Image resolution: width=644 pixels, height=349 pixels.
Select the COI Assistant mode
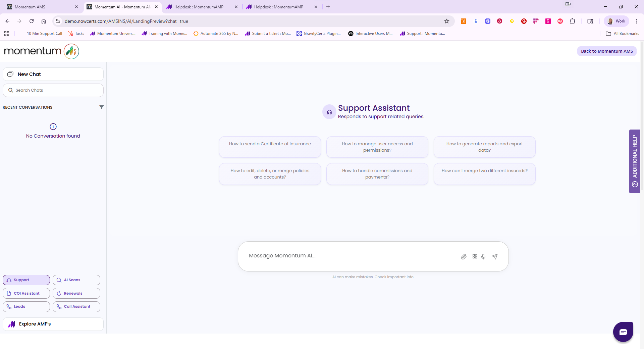coord(26,293)
